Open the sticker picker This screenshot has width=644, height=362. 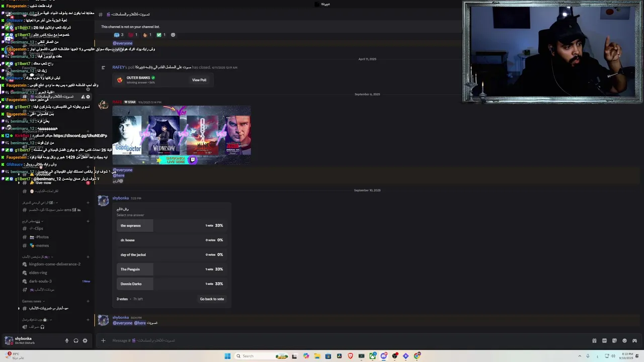coord(614,340)
